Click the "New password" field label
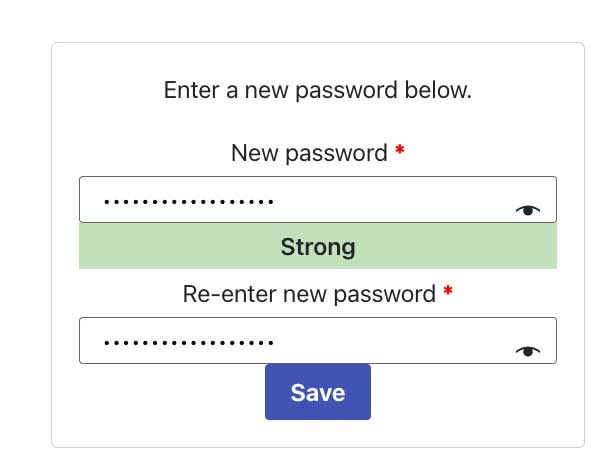The image size is (616, 474). point(309,153)
